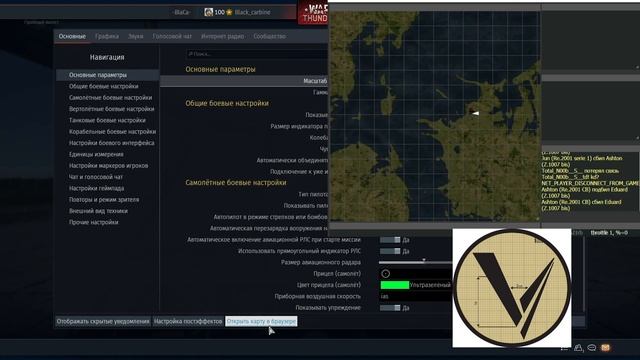The height and width of the screenshot is (360, 640).
Task: Click the level 100 number in header
Action: point(220,12)
